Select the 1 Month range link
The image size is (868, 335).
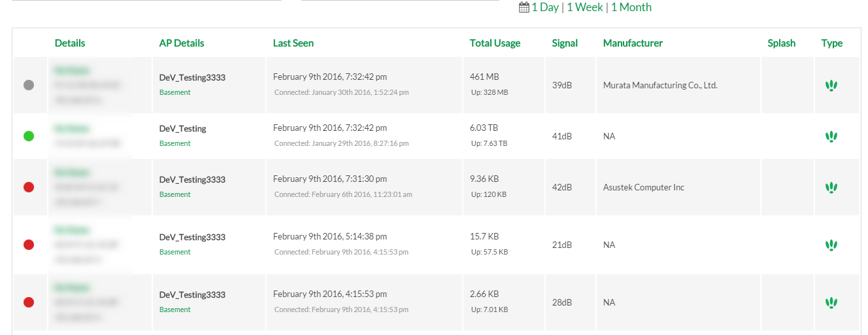(x=631, y=7)
